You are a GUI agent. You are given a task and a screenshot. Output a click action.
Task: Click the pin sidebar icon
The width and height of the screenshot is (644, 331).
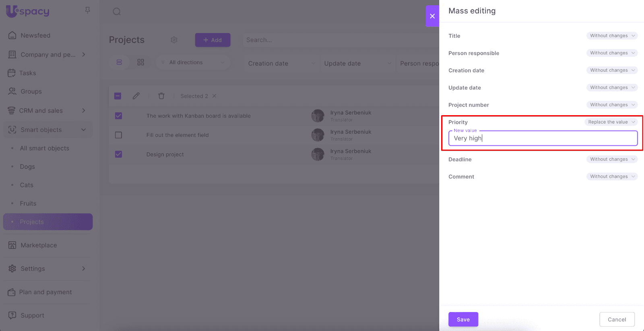[87, 10]
